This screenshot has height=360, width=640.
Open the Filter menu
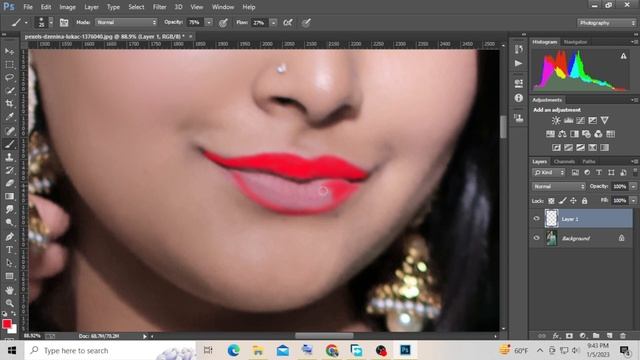(159, 7)
